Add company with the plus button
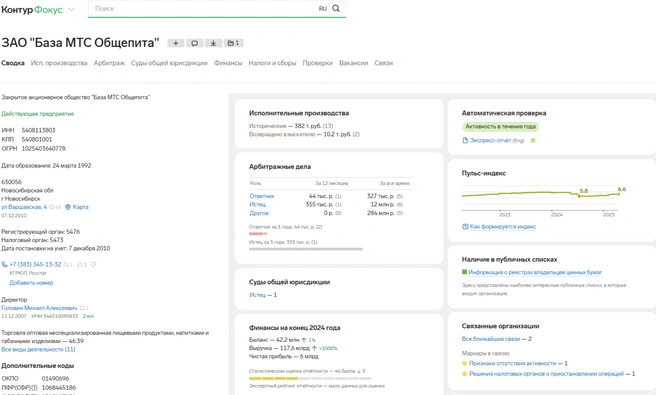Image resolution: width=656 pixels, height=395 pixels. coord(176,43)
